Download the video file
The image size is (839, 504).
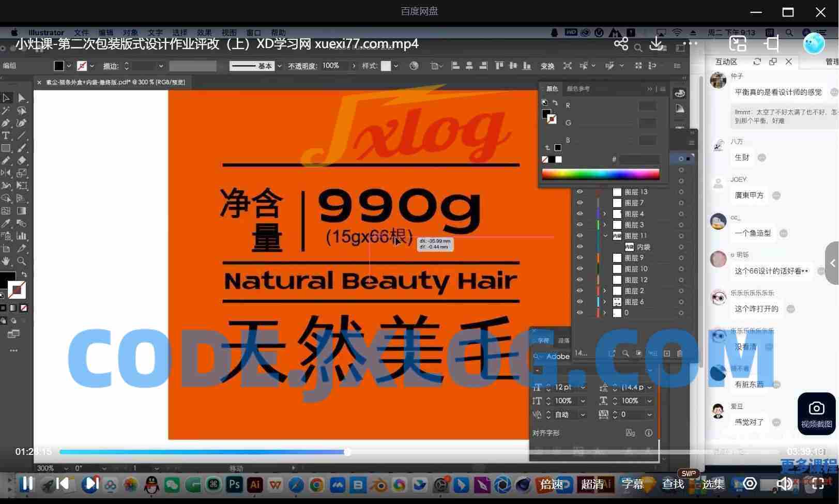pos(657,43)
